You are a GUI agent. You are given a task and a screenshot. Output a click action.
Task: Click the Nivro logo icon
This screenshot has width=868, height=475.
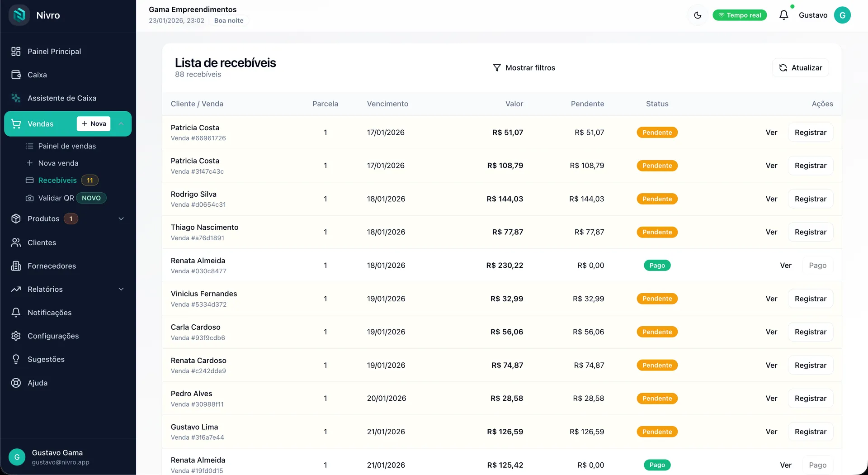click(x=19, y=15)
